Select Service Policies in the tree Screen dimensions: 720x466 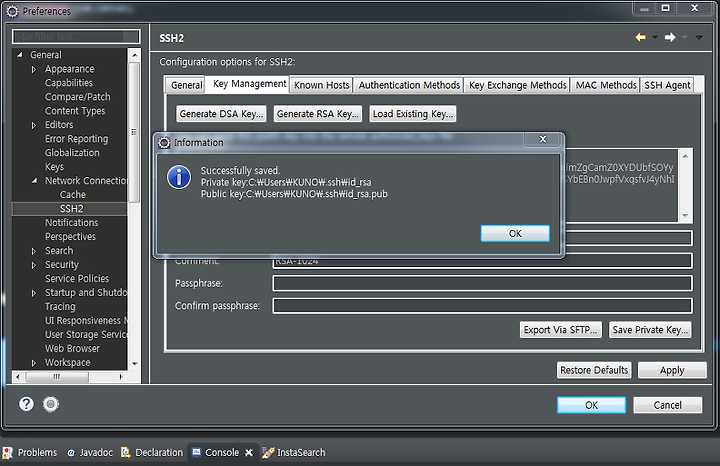(77, 279)
